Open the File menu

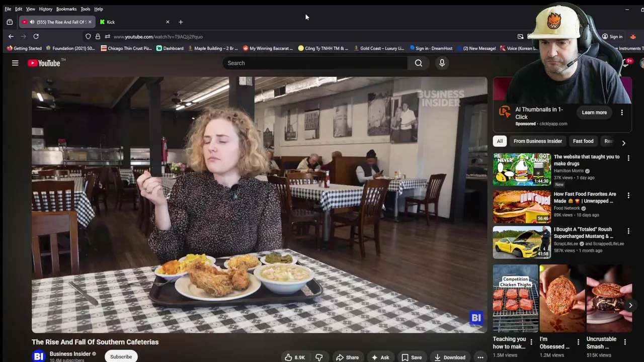pyautogui.click(x=8, y=9)
